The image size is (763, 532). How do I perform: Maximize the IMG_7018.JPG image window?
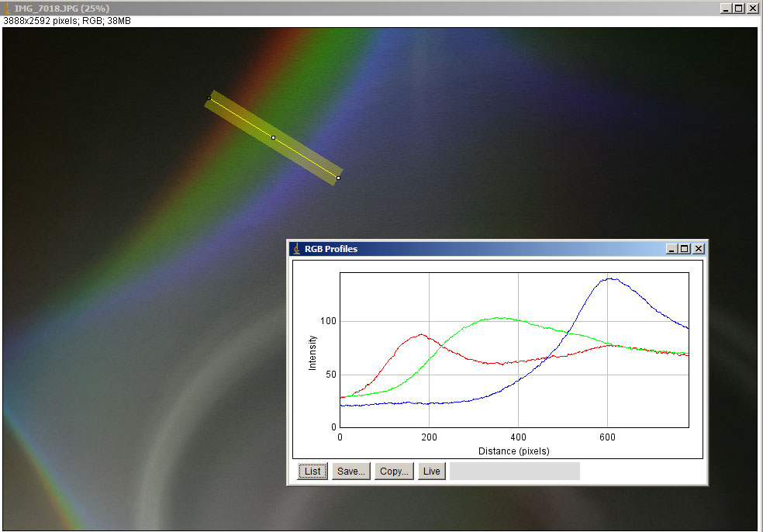tap(739, 9)
